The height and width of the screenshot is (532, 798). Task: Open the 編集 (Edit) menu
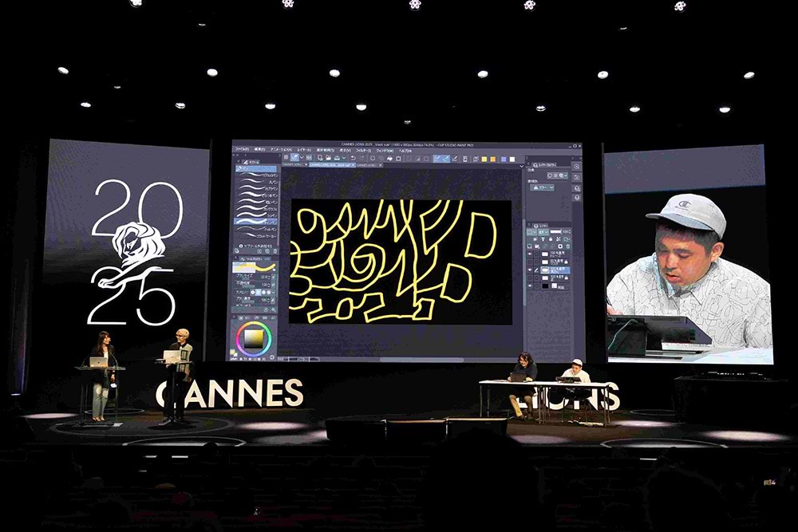pyautogui.click(x=259, y=149)
